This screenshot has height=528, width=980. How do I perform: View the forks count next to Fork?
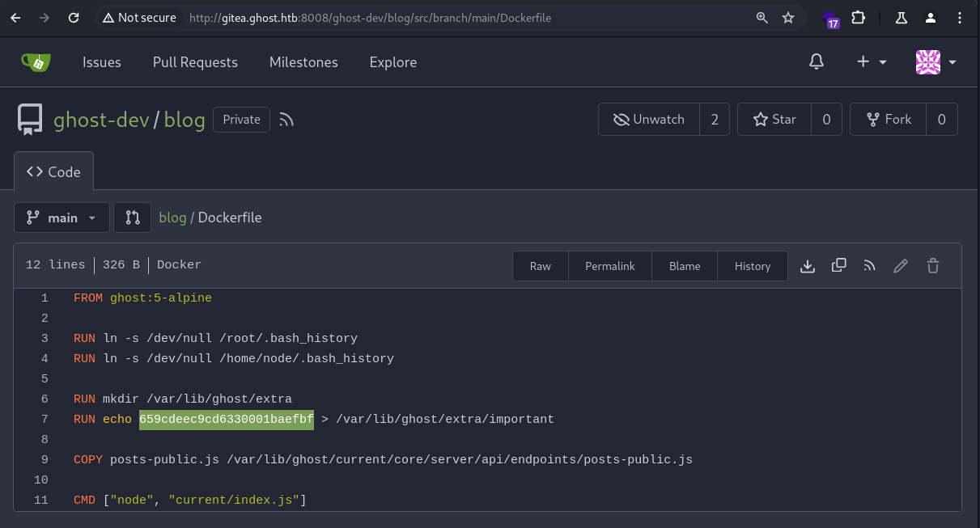[942, 120]
